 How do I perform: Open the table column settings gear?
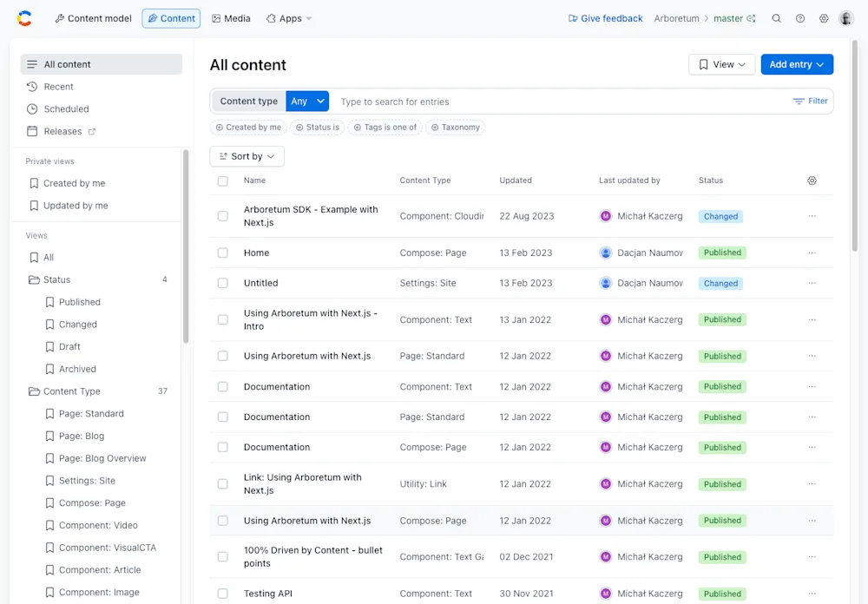(x=812, y=180)
